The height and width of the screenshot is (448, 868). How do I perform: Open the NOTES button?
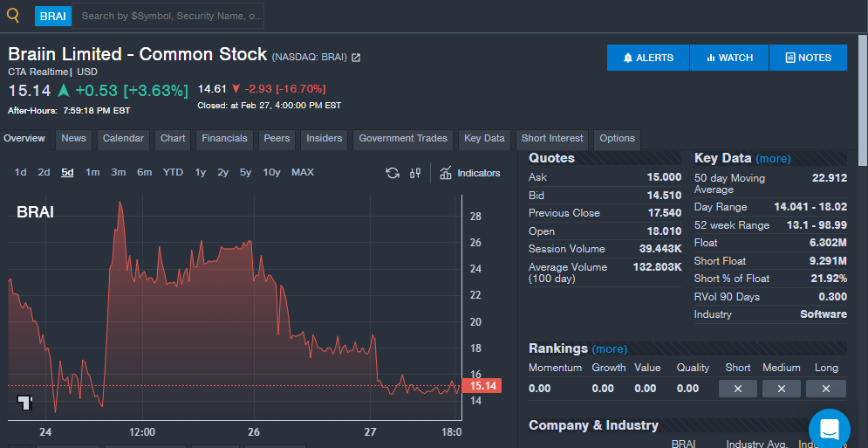tap(808, 58)
